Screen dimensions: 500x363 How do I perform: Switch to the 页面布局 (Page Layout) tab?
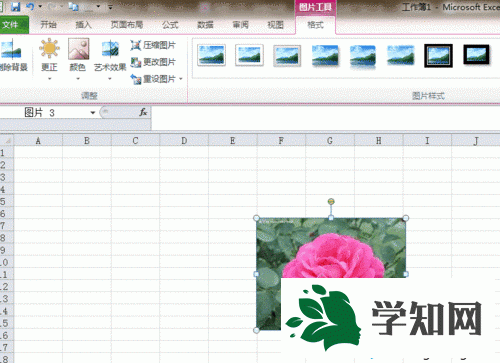pos(127,25)
